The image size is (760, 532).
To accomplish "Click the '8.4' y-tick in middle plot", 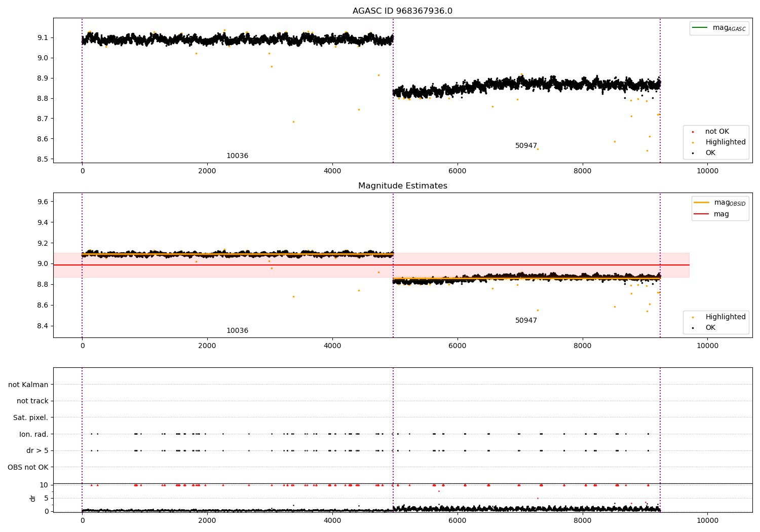I will click(43, 326).
